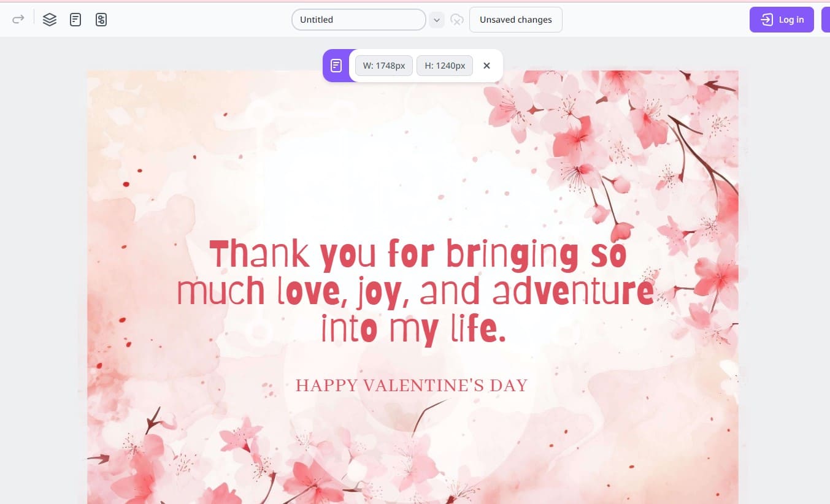
Task: Click the Unsaved changes button
Action: click(515, 20)
